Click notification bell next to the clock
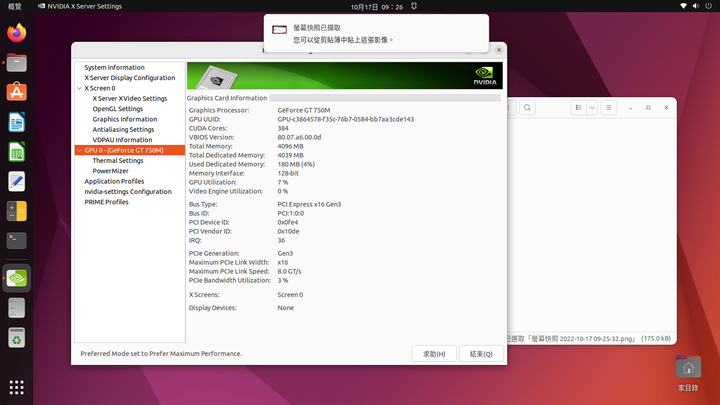 [414, 6]
